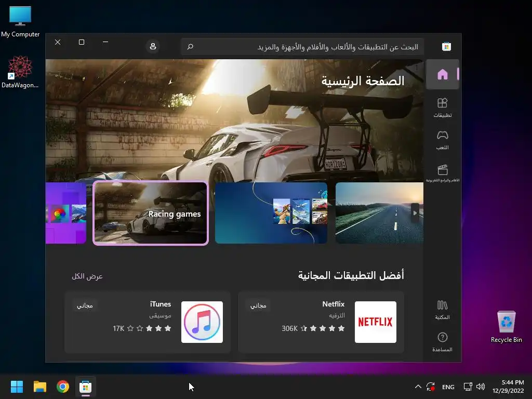Click the Netflix 306K star rating

pyautogui.click(x=313, y=328)
